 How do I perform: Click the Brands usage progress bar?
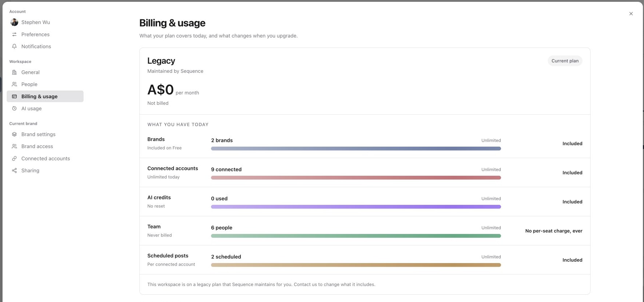pyautogui.click(x=356, y=148)
